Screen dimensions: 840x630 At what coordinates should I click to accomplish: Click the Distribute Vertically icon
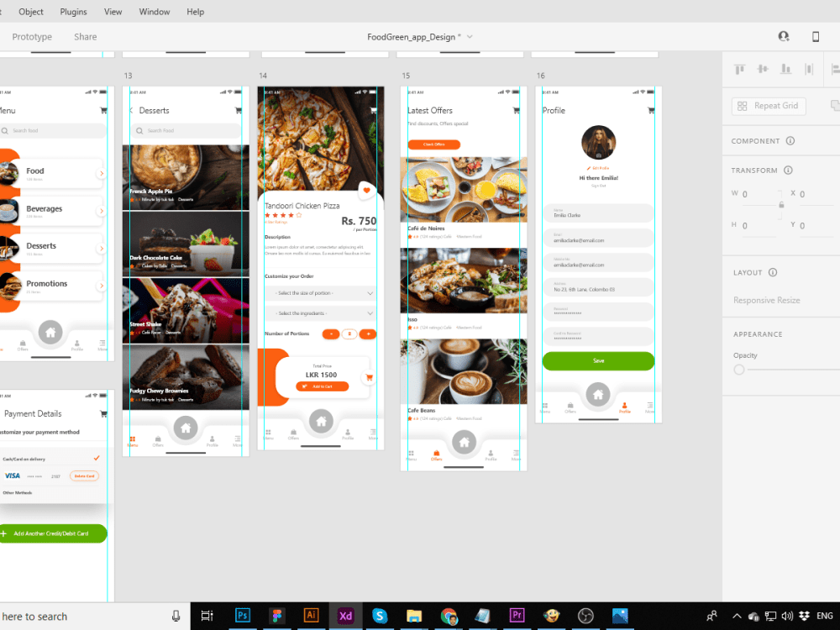(809, 69)
